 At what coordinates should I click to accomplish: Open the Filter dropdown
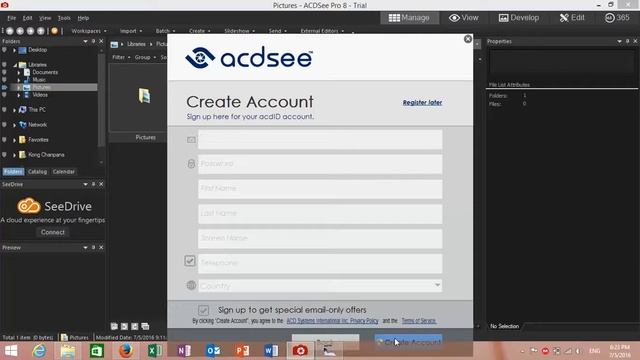point(121,57)
